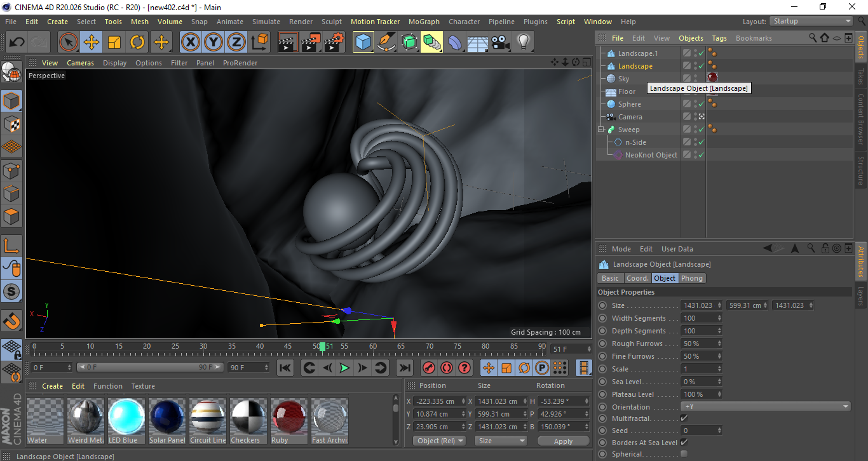Go to start of animation
868x461 pixels.
click(285, 368)
